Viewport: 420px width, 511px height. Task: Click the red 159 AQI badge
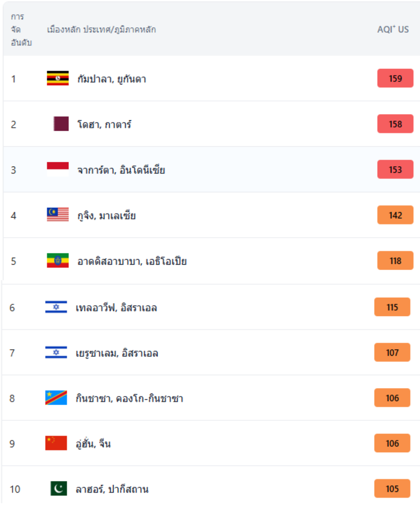pyautogui.click(x=395, y=78)
